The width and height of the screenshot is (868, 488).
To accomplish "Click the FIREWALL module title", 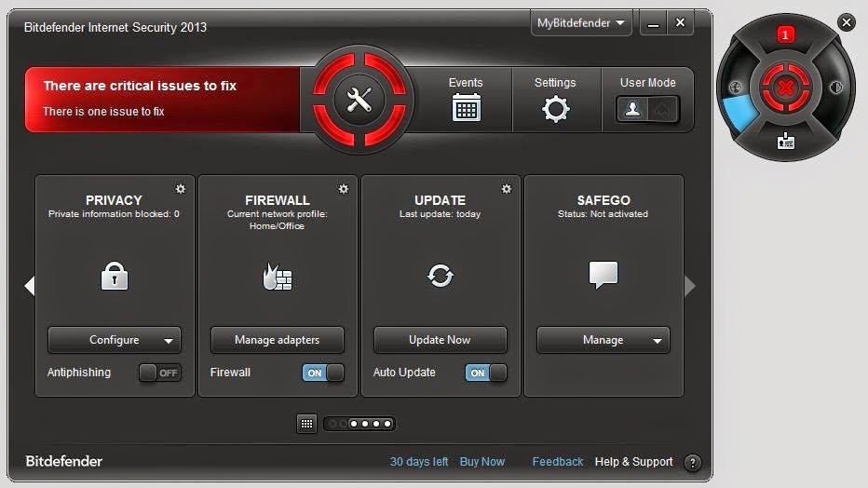I will (x=278, y=199).
